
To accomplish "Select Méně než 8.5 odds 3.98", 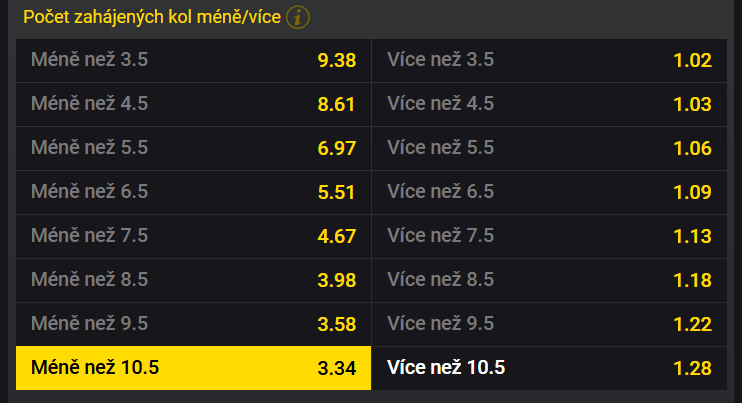I will (194, 280).
